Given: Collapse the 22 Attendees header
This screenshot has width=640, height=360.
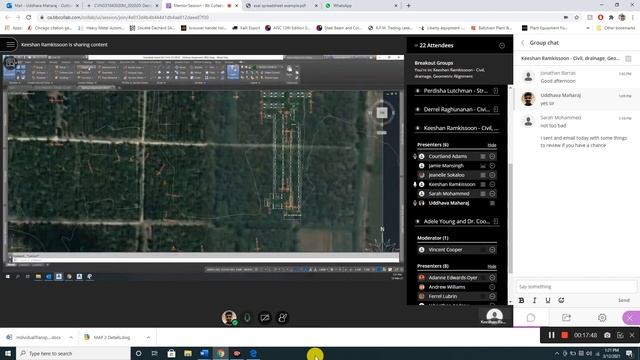Looking at the screenshot, I should (x=416, y=46).
